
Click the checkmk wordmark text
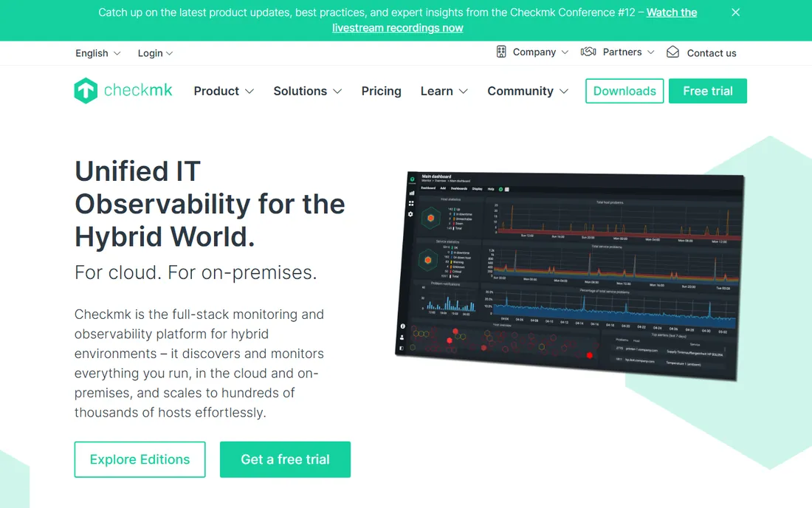click(138, 90)
